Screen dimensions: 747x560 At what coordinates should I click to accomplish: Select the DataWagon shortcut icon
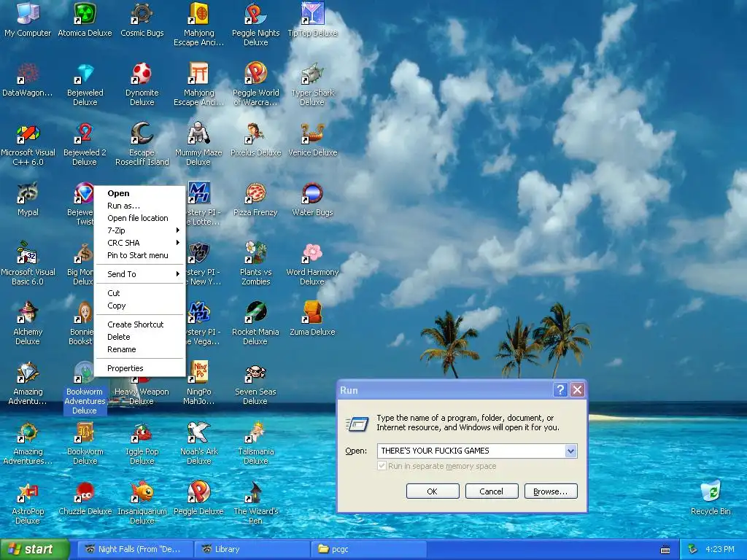pos(28,74)
